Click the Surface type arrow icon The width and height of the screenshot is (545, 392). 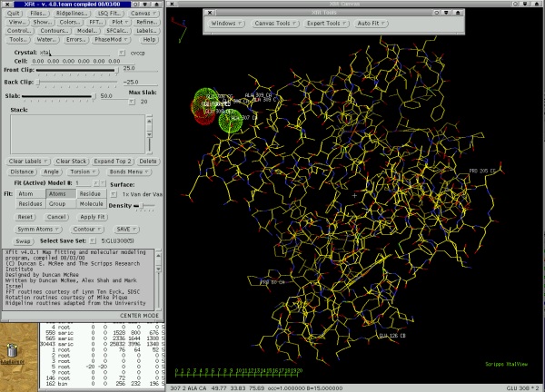114,194
